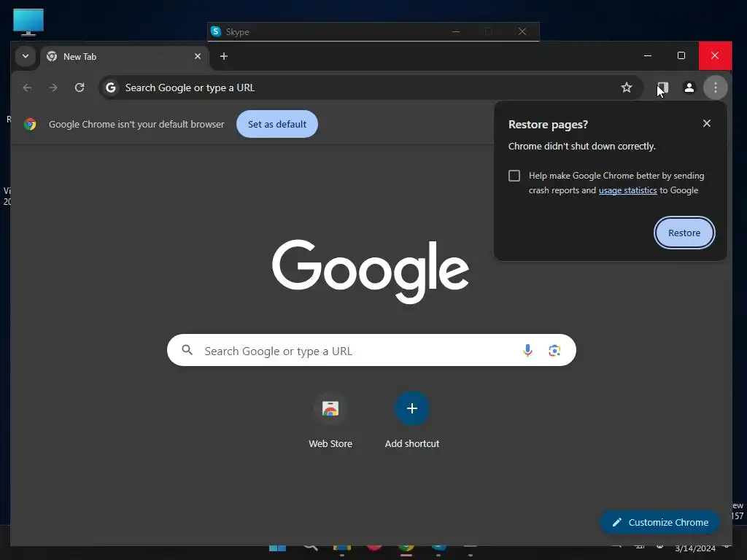Minimize the Chrome window
The image size is (747, 560).
pyautogui.click(x=648, y=55)
